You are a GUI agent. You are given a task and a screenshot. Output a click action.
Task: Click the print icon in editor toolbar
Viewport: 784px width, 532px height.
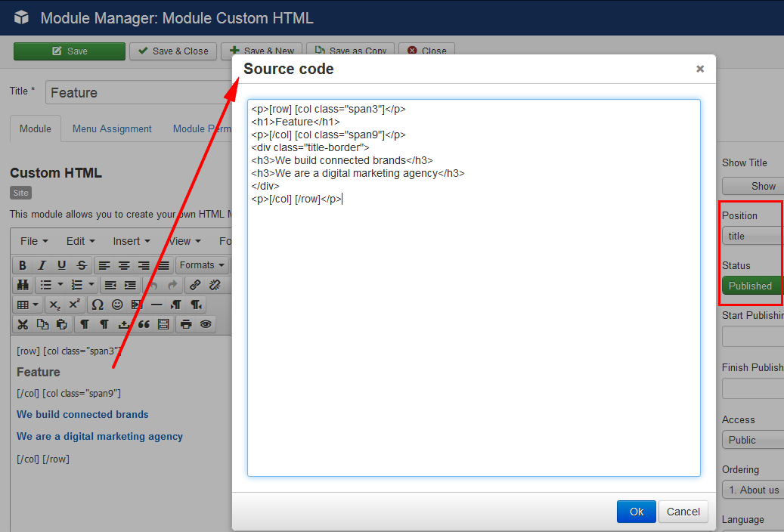tap(185, 324)
